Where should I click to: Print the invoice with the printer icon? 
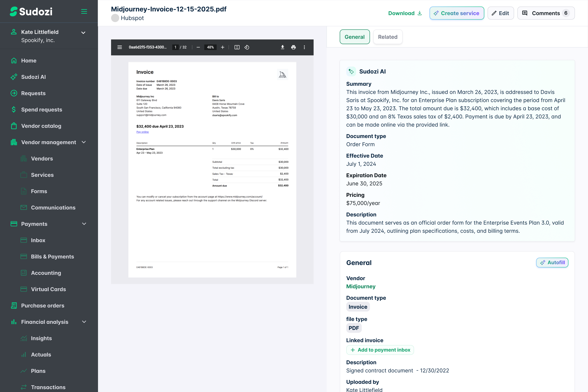pos(294,47)
